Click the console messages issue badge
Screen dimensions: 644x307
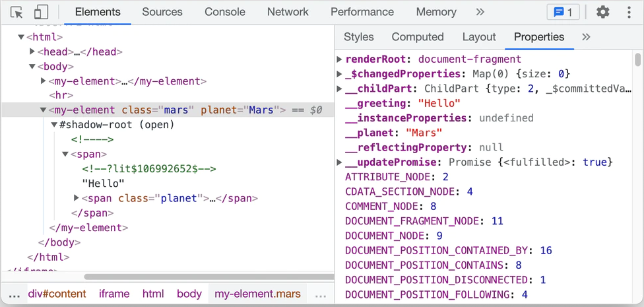tap(563, 12)
